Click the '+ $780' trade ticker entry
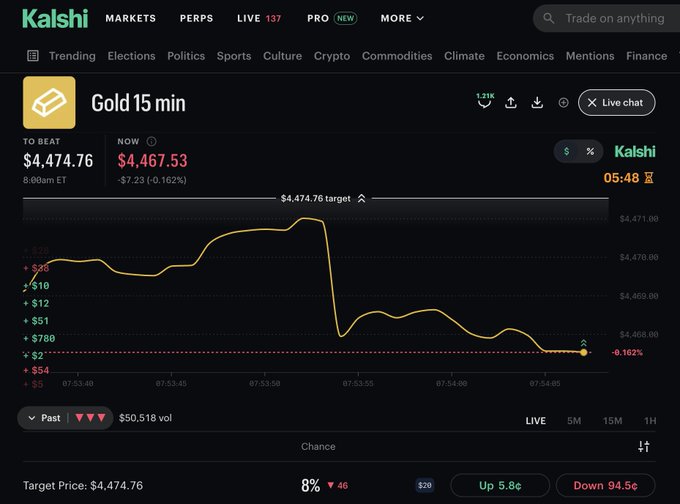 (x=39, y=338)
